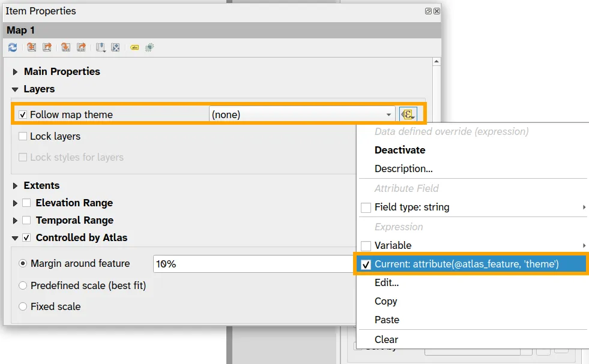
Task: Disable Controlled by Atlas
Action: point(25,237)
